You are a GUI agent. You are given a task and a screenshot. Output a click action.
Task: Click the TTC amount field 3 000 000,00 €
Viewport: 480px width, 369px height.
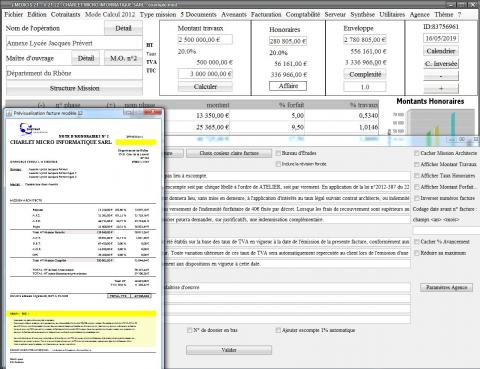pos(205,74)
